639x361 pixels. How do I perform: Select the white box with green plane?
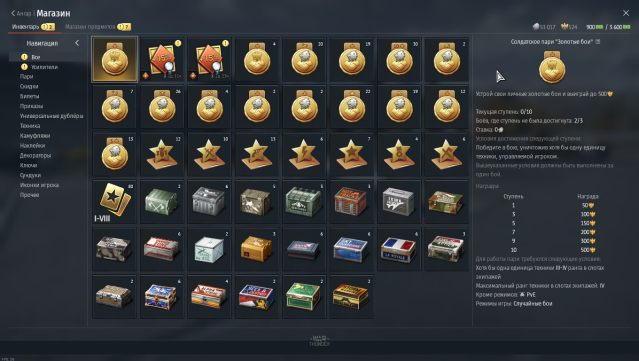(x=209, y=249)
